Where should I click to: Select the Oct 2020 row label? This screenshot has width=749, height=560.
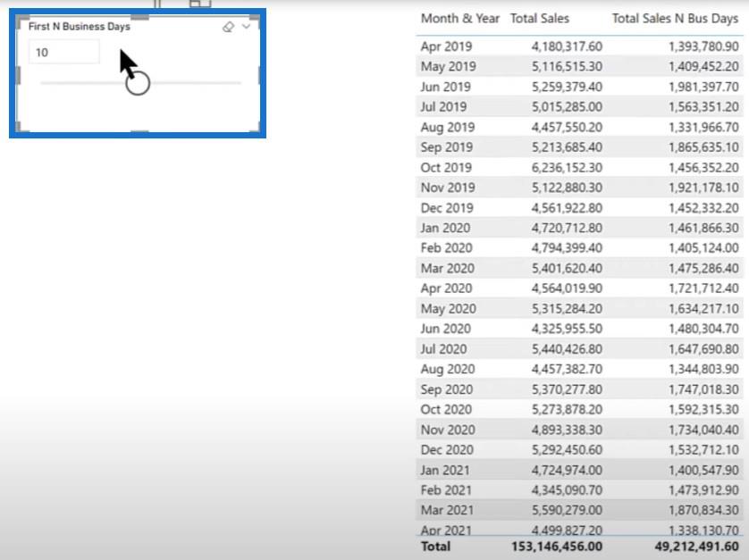coord(446,409)
